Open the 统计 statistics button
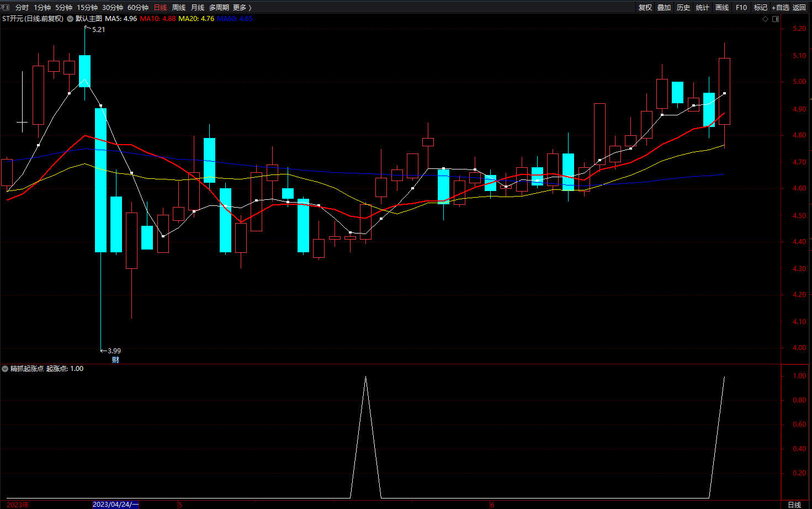The width and height of the screenshot is (812, 509). [703, 8]
